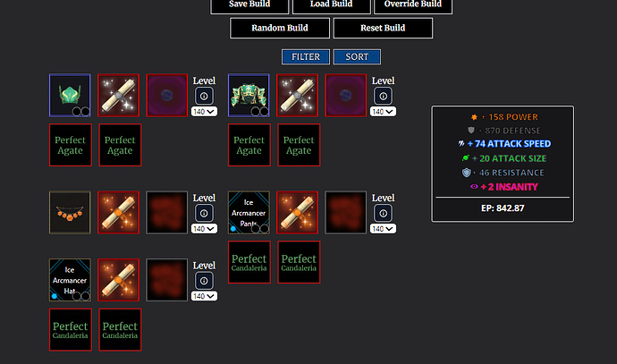
Task: Click the Ice Arcmancer Pants slot
Action: point(249,213)
